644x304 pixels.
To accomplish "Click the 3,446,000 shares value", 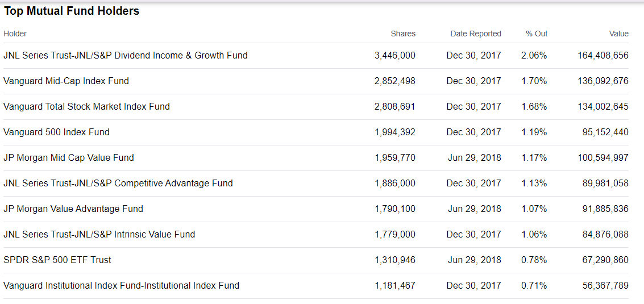I will click(394, 56).
